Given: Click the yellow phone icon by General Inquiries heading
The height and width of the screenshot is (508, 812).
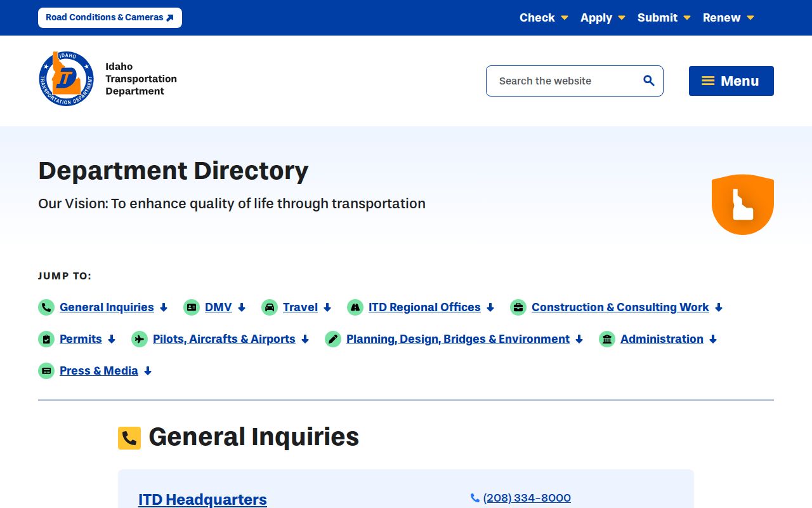Looking at the screenshot, I should 129,438.
